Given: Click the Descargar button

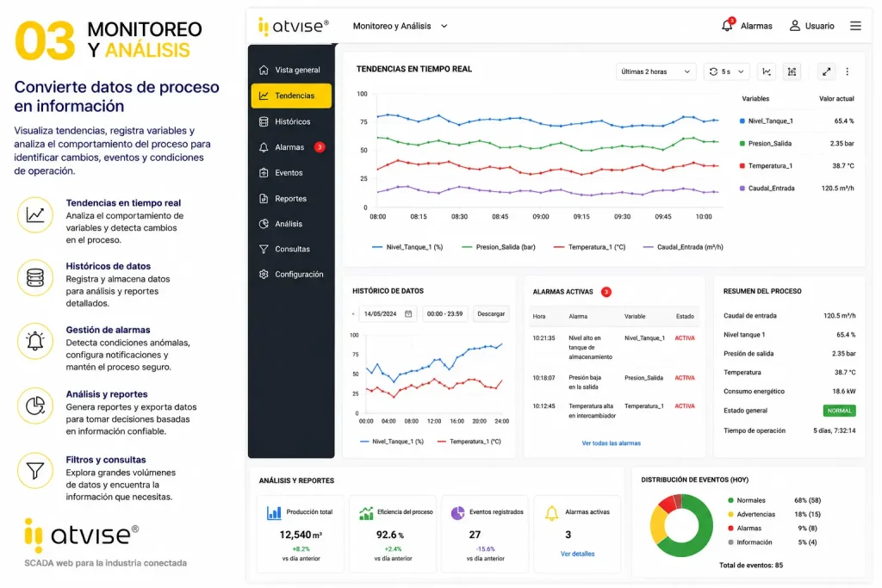Looking at the screenshot, I should [x=491, y=313].
